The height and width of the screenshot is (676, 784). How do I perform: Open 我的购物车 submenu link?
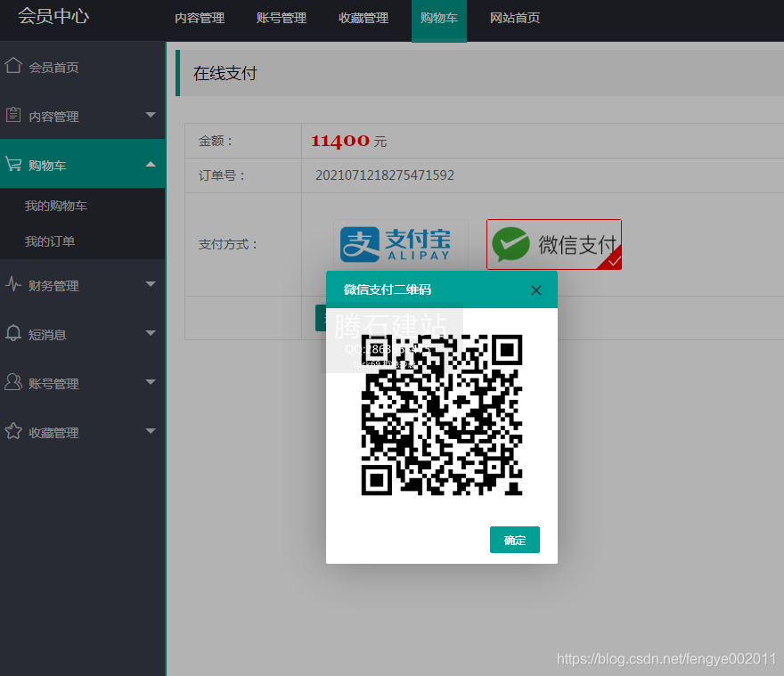coord(56,206)
